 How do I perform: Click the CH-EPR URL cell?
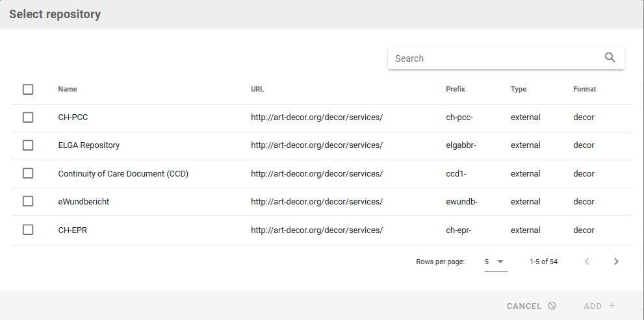coord(316,230)
